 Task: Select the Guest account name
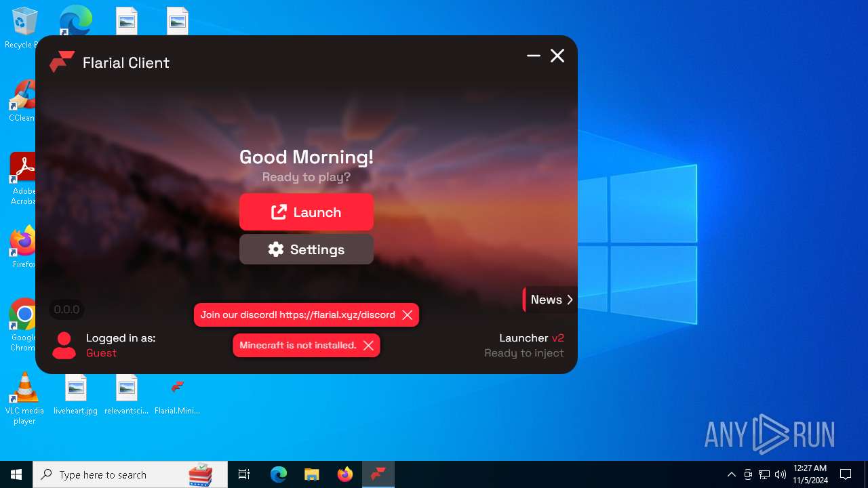point(101,353)
